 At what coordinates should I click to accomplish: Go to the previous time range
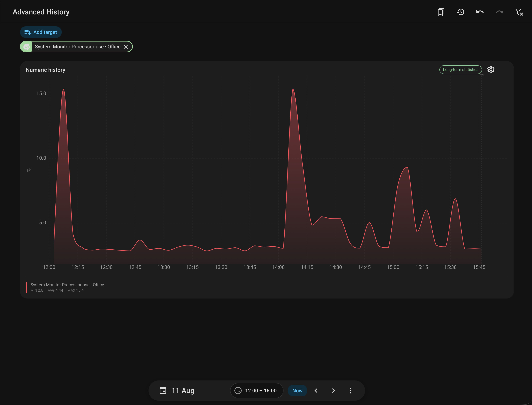click(316, 391)
